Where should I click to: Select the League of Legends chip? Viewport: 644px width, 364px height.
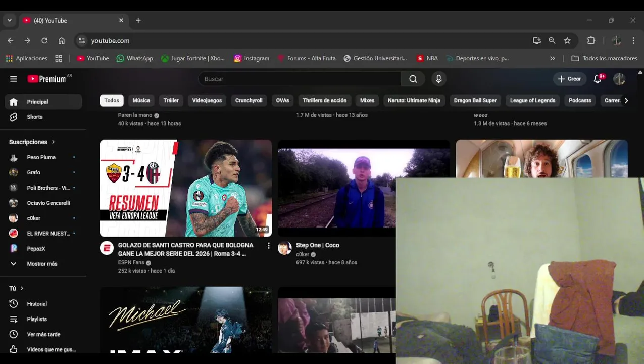[532, 100]
